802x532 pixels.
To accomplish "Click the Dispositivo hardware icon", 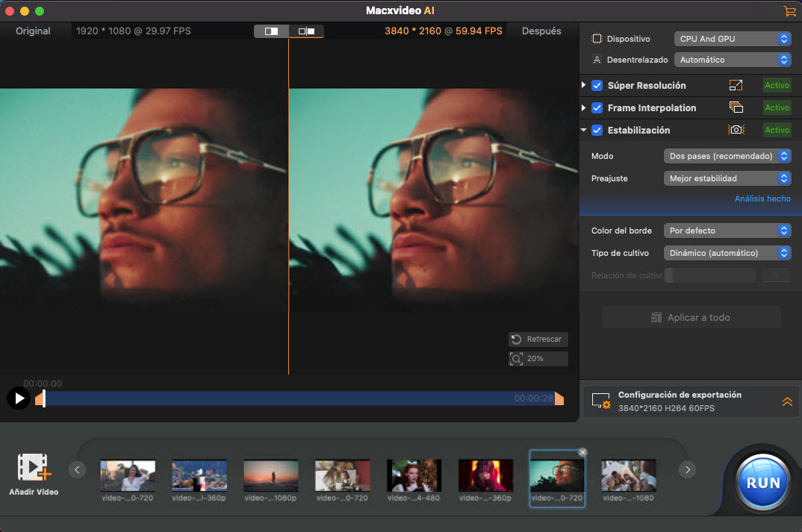I will 595,38.
